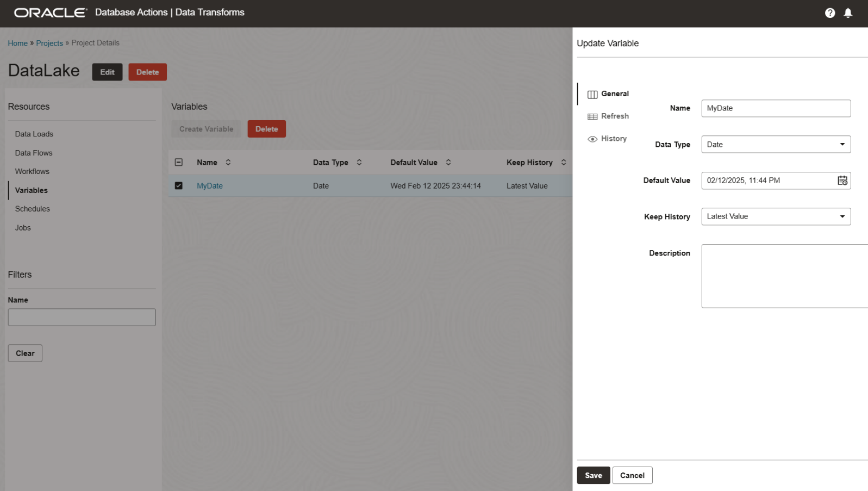Viewport: 868px width, 491px height.
Task: Open Data Flows in Resources
Action: [x=34, y=153]
